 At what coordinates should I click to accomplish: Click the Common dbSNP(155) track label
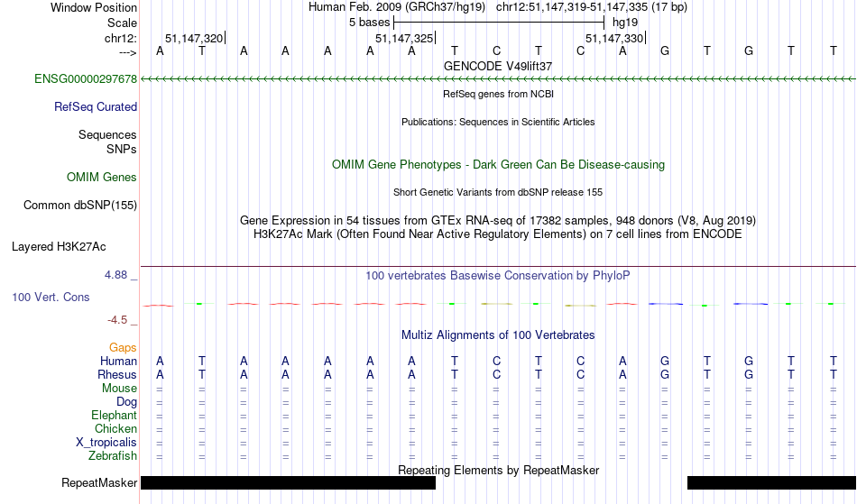pos(80,205)
